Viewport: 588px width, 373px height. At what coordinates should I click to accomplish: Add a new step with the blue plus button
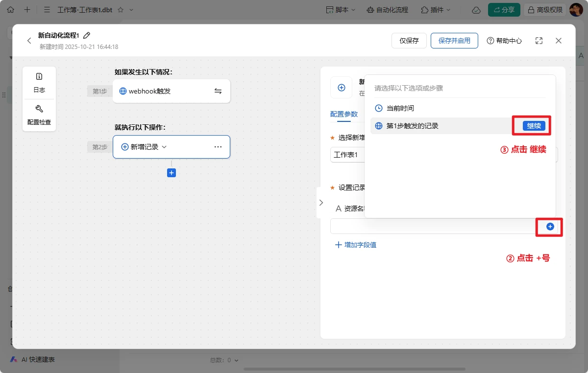171,173
